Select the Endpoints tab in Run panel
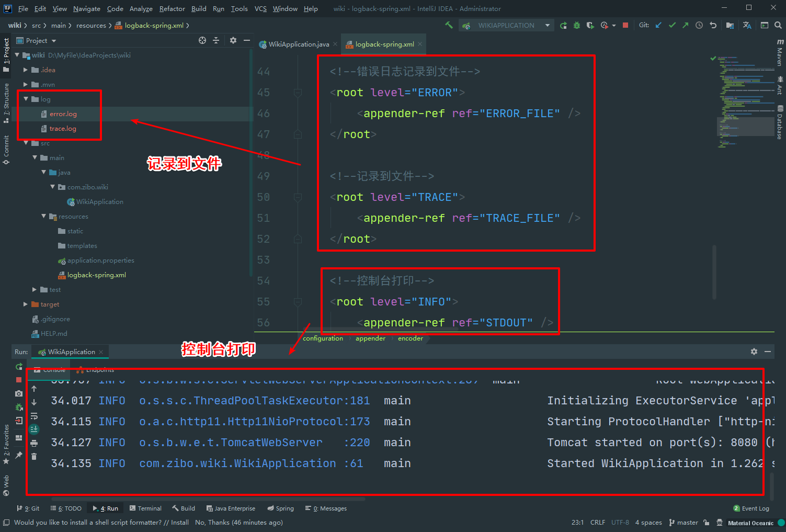The width and height of the screenshot is (786, 532). (96, 369)
